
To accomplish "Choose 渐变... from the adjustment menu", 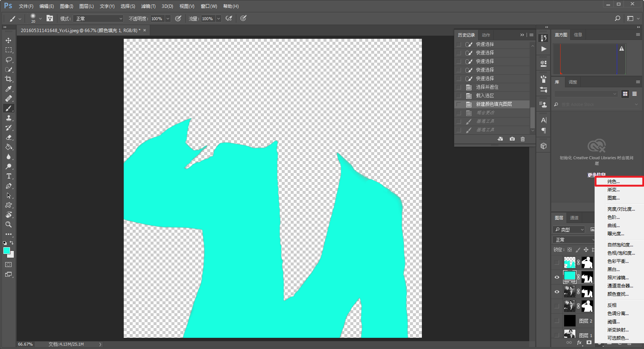I will [x=613, y=190].
